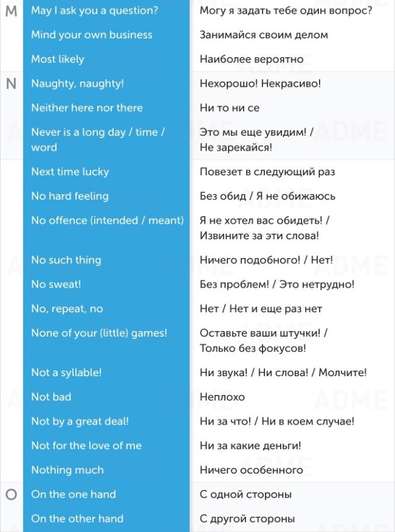Select the "On the other hand" entry
The image size is (395, 532).
77,519
